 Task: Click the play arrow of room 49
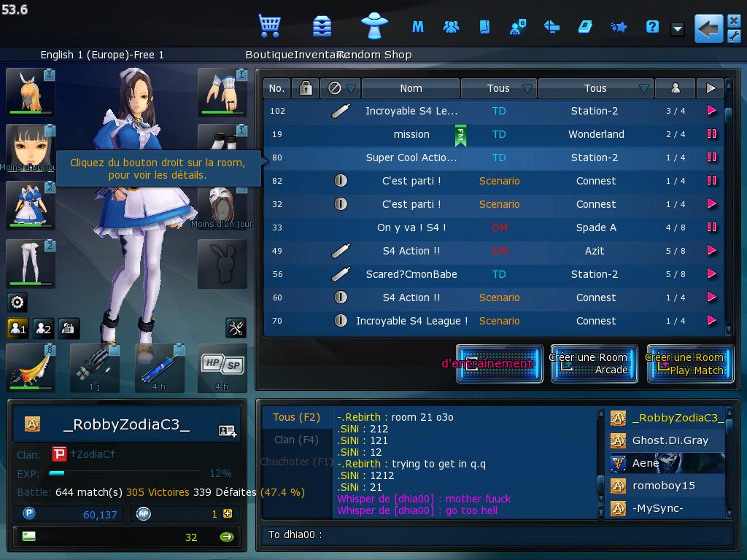(711, 251)
